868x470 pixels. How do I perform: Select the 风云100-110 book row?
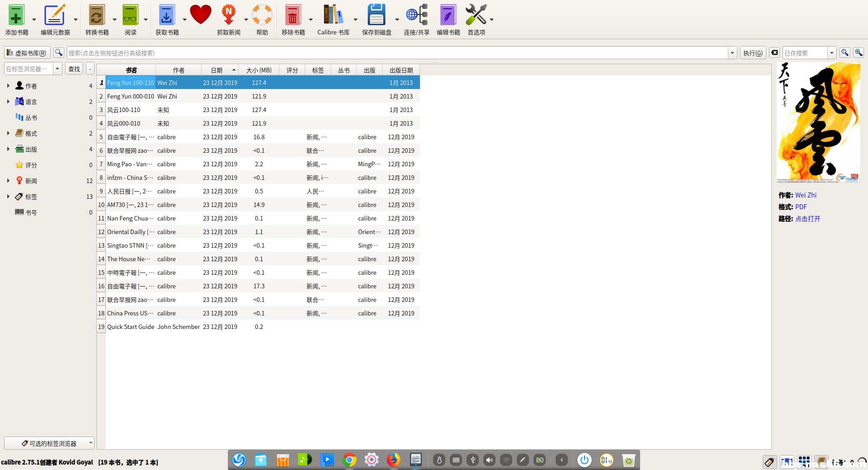(258, 110)
